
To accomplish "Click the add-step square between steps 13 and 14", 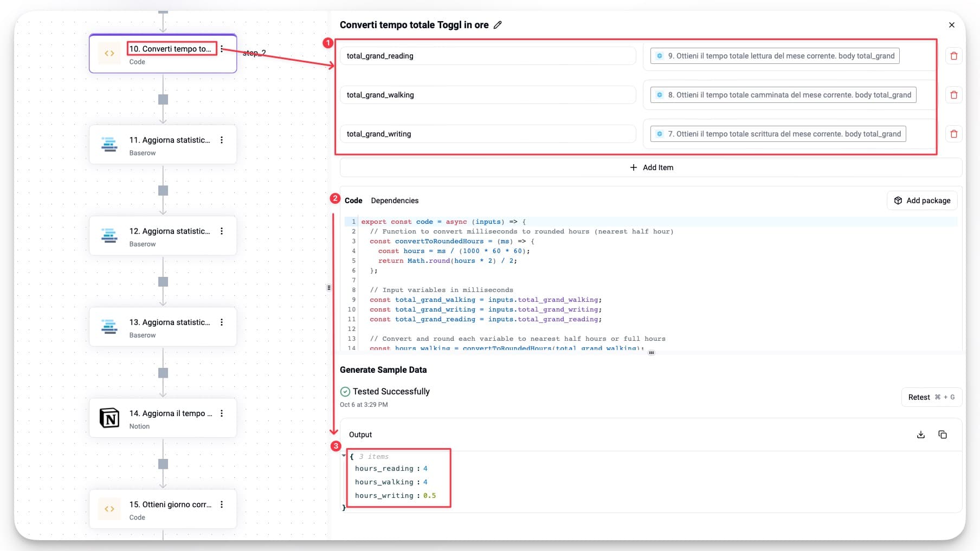I will tap(163, 373).
